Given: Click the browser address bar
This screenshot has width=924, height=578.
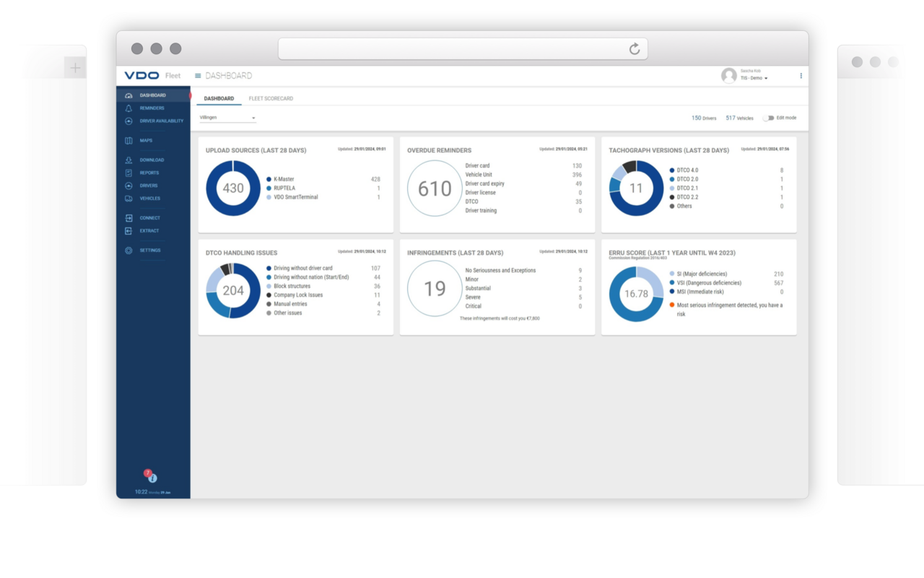Looking at the screenshot, I should point(455,48).
